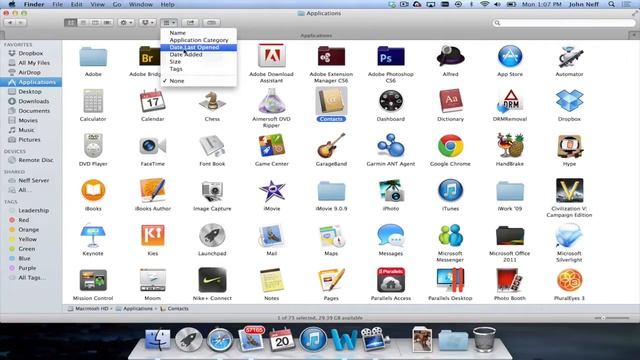Arrange by Application Category
The width and height of the screenshot is (640, 360).
pyautogui.click(x=198, y=40)
